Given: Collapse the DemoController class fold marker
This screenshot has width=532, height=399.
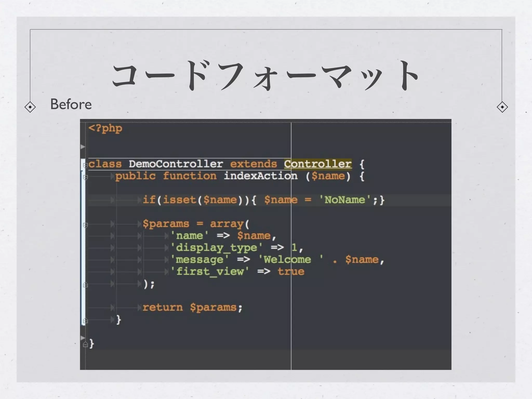Looking at the screenshot, I should tap(85, 165).
